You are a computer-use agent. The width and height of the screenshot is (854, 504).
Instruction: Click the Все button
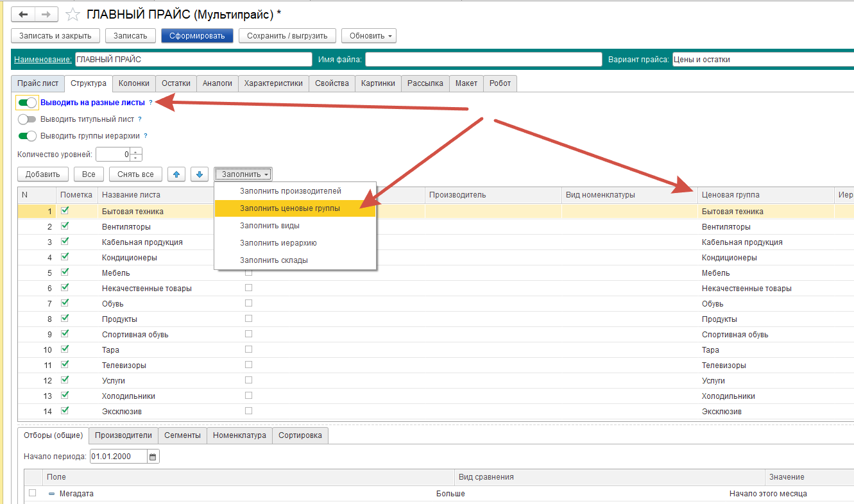[89, 174]
